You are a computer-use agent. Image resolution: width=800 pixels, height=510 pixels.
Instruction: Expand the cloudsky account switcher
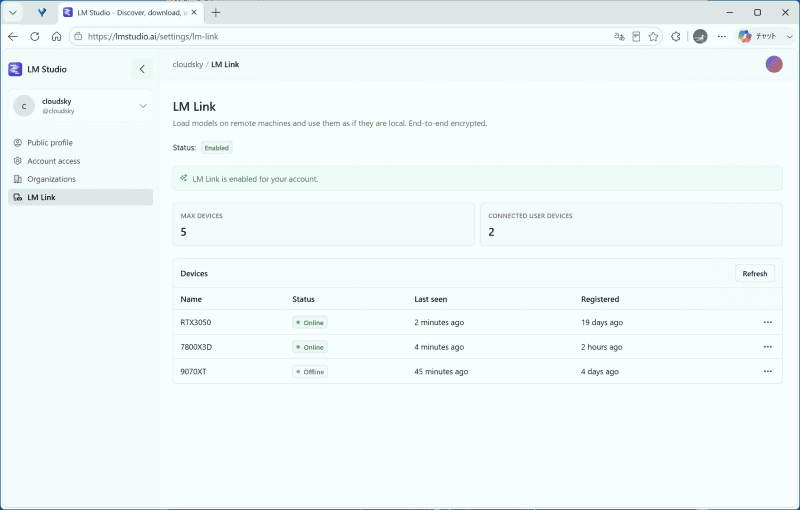(x=81, y=106)
